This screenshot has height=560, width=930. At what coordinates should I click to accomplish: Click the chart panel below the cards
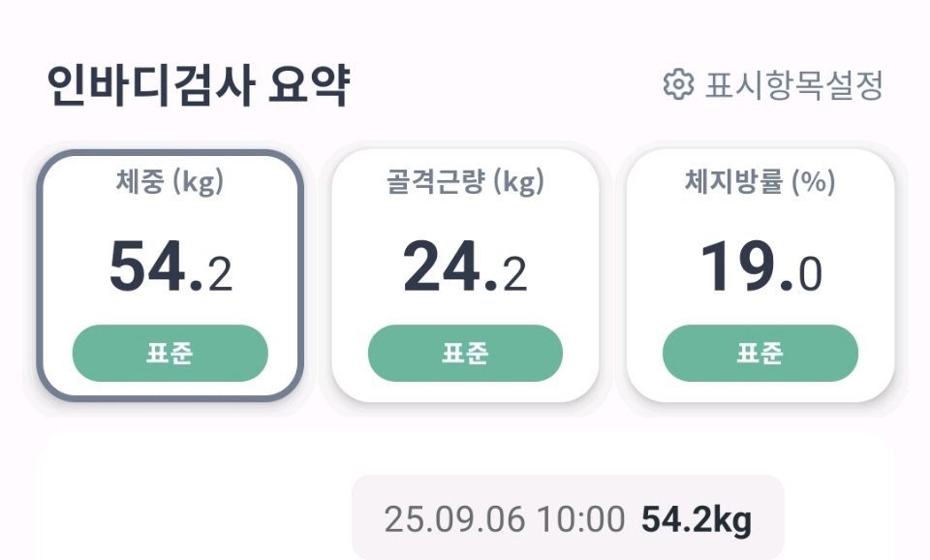click(465, 496)
